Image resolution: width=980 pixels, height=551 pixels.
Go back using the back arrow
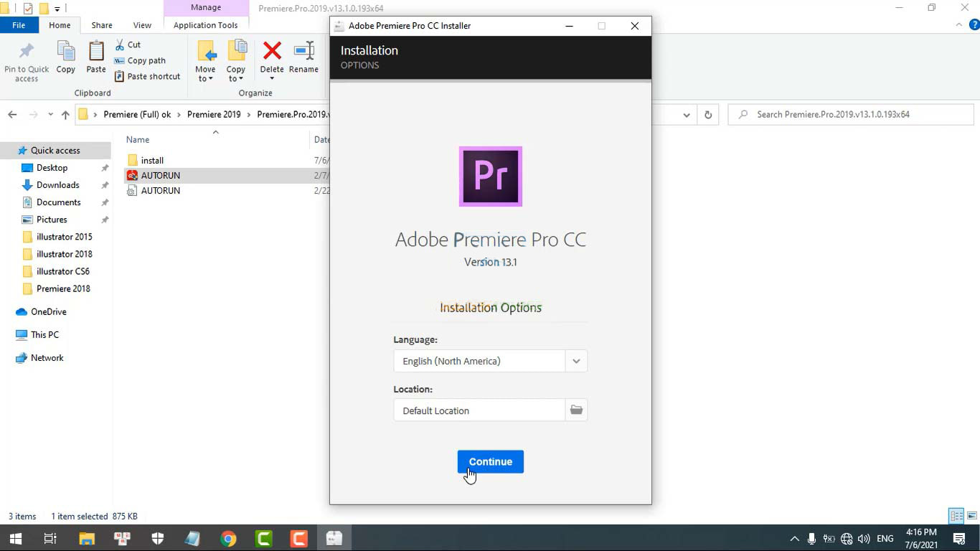(x=12, y=115)
